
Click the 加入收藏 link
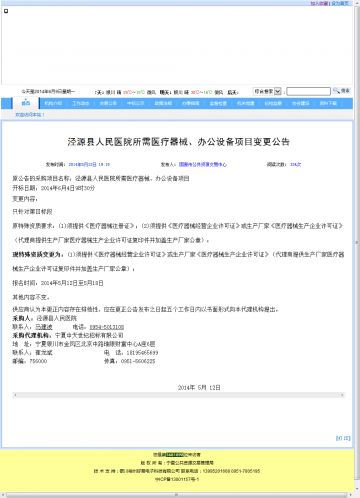coord(319,3)
